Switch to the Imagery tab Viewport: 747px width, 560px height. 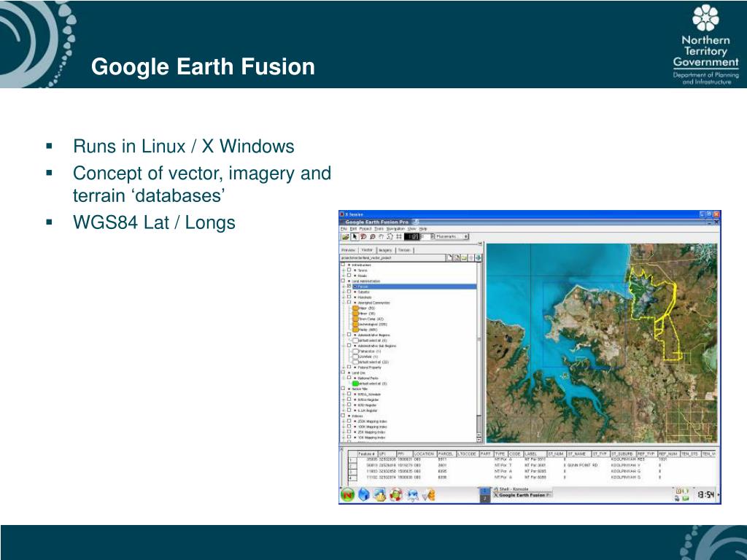[x=385, y=250]
